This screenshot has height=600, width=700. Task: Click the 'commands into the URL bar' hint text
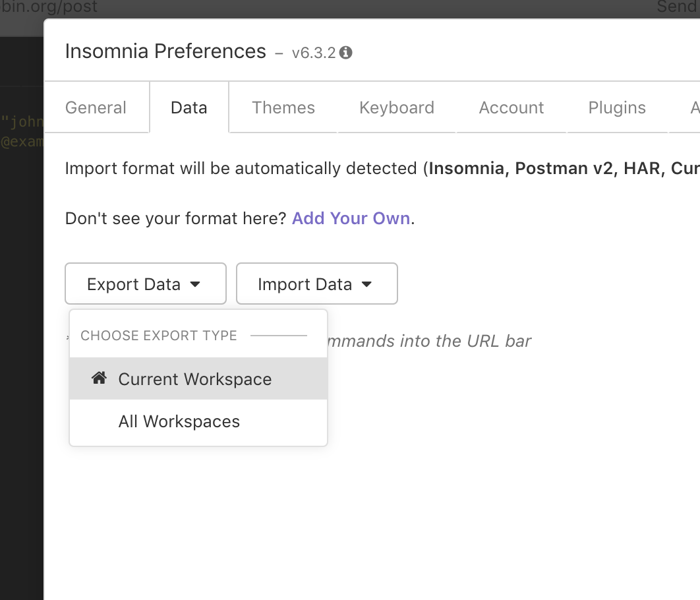(430, 341)
